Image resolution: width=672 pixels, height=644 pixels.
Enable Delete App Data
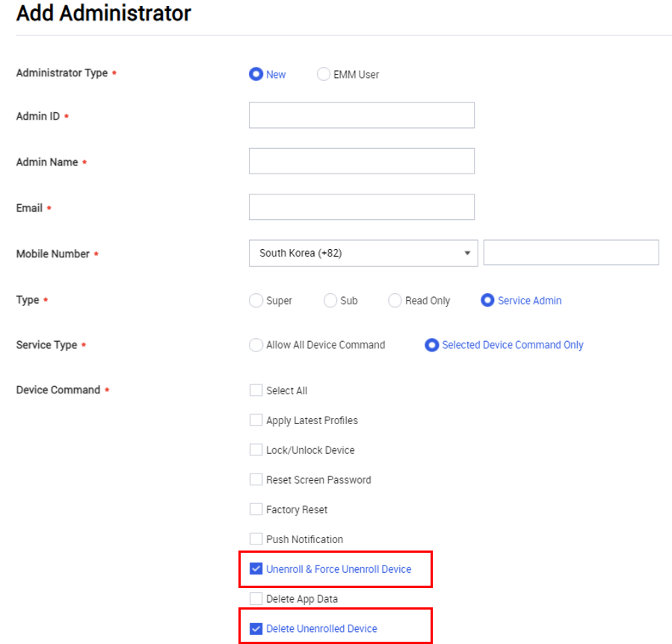256,598
